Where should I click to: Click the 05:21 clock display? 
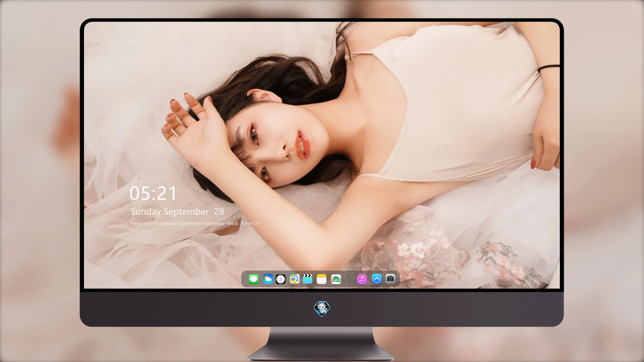pos(153,193)
